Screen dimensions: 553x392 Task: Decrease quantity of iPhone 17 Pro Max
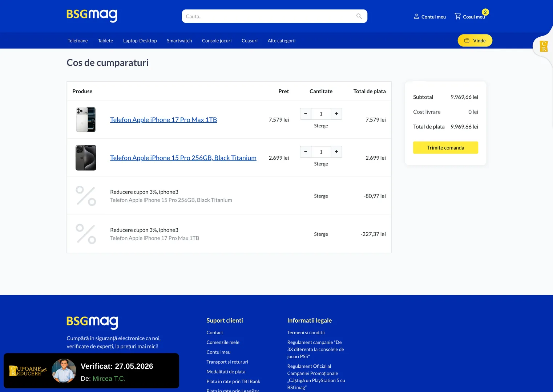coord(306,114)
